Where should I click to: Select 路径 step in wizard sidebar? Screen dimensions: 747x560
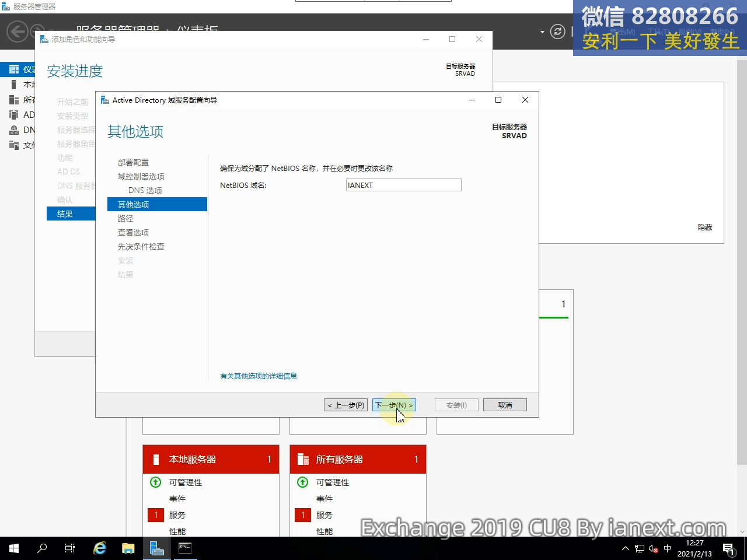pyautogui.click(x=125, y=218)
